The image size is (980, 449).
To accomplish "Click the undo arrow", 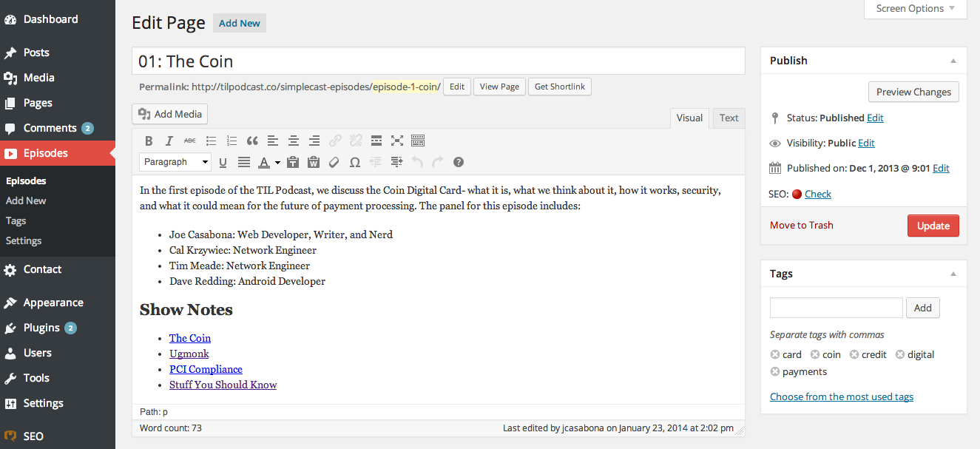I will [x=417, y=162].
